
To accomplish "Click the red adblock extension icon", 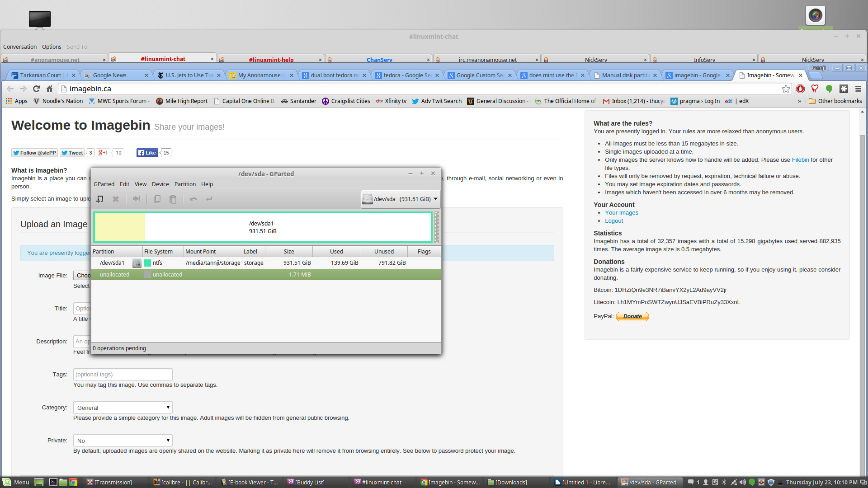I will click(x=800, y=89).
